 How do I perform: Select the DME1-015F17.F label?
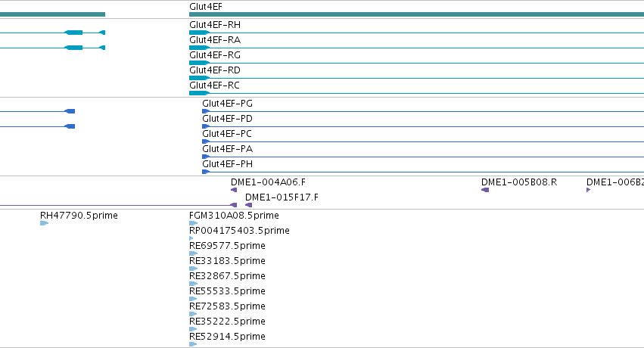click(x=282, y=197)
